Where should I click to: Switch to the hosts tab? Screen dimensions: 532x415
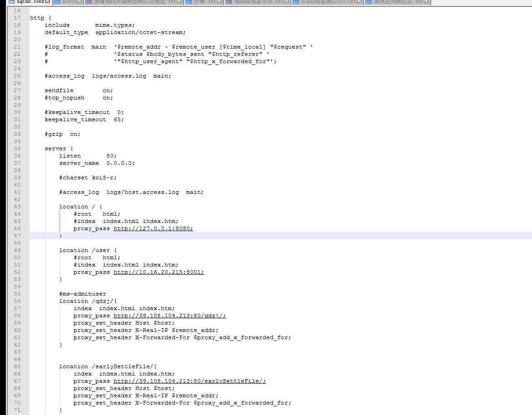pyautogui.click(x=69, y=2)
